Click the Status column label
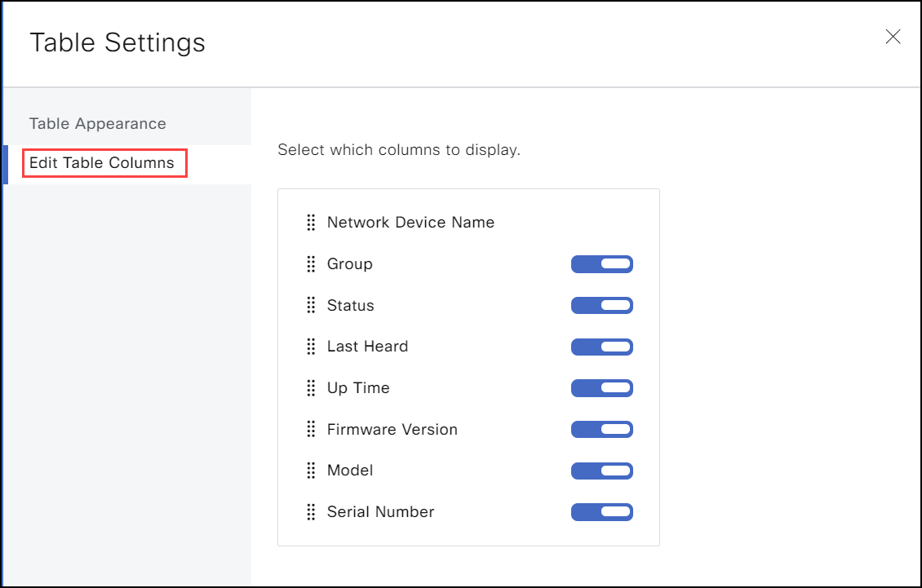Screen dimensions: 922x588 (x=351, y=305)
